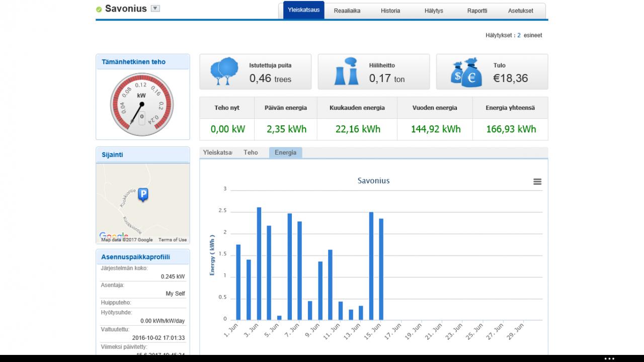Select the chart Yleiskatsaus sub-tab
This screenshot has width=644, height=362.
tap(217, 153)
